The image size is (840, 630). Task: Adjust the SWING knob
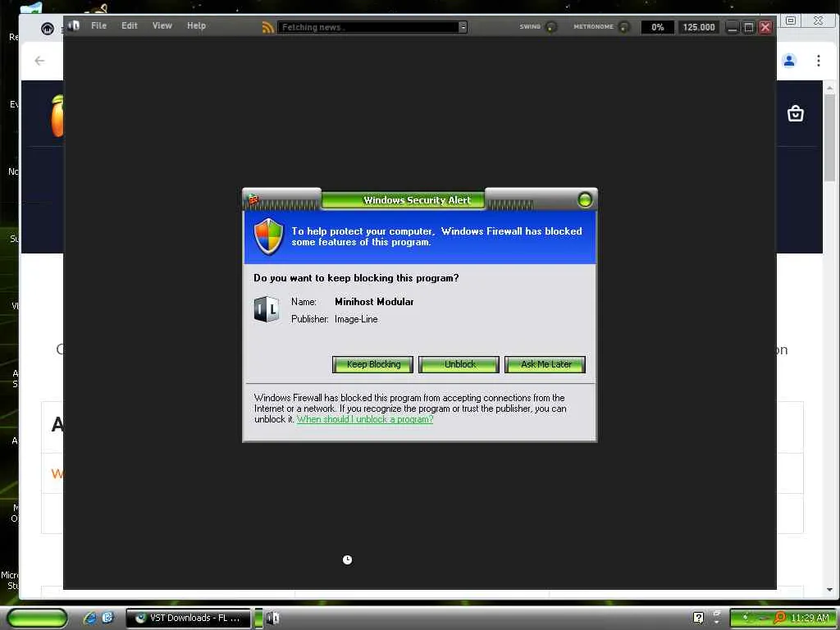click(x=550, y=27)
